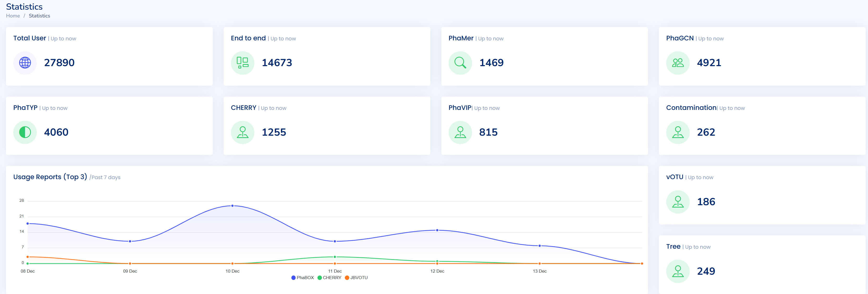Click the PhaGCN people group icon

click(x=678, y=63)
